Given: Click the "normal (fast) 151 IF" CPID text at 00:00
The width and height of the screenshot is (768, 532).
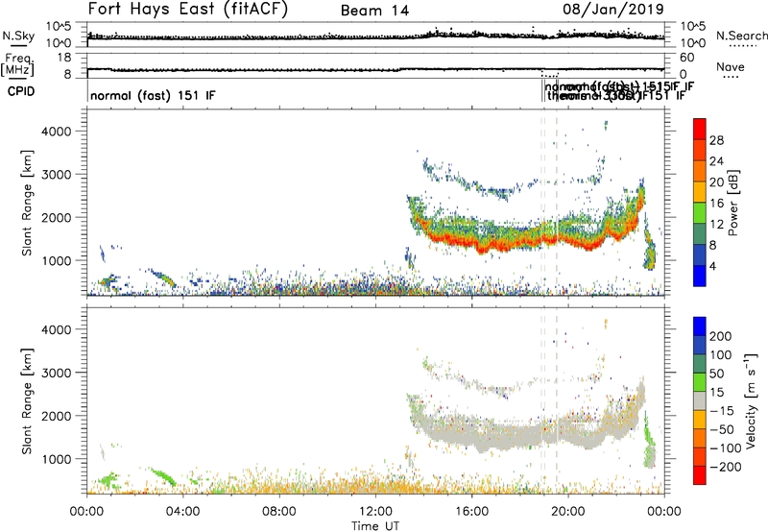Looking at the screenshot, I should [x=153, y=95].
